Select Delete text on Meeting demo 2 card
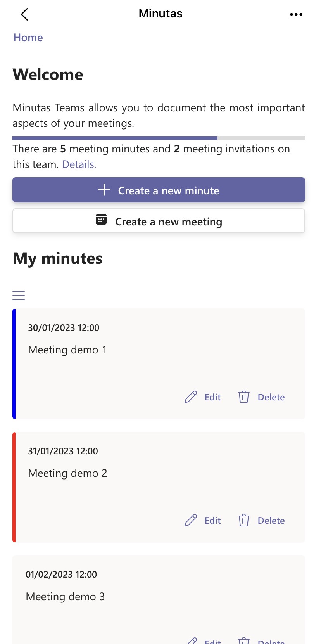Screen dimensions: 321x644 pos(271,521)
